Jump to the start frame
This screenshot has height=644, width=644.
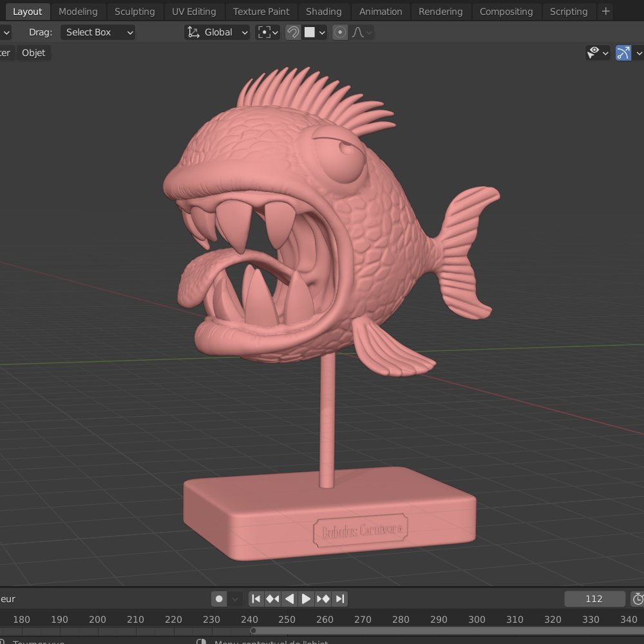point(256,599)
